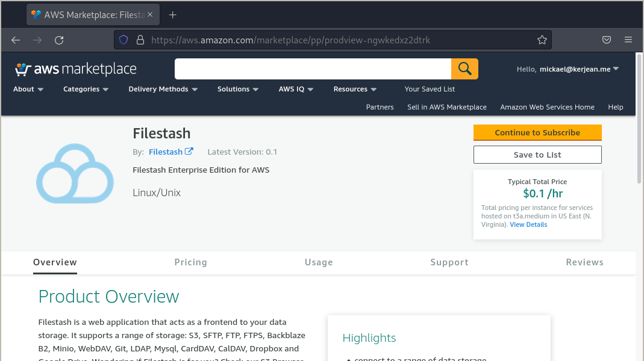Click the forward navigation arrow
644x361 pixels.
click(37, 40)
